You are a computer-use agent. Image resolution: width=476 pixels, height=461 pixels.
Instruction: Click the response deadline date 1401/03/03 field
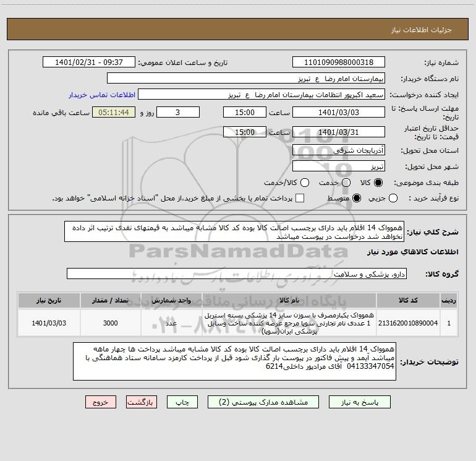click(x=339, y=112)
